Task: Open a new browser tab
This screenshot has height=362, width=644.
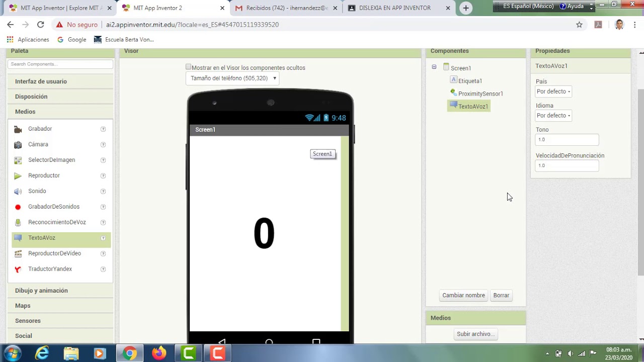Action: coord(466,8)
